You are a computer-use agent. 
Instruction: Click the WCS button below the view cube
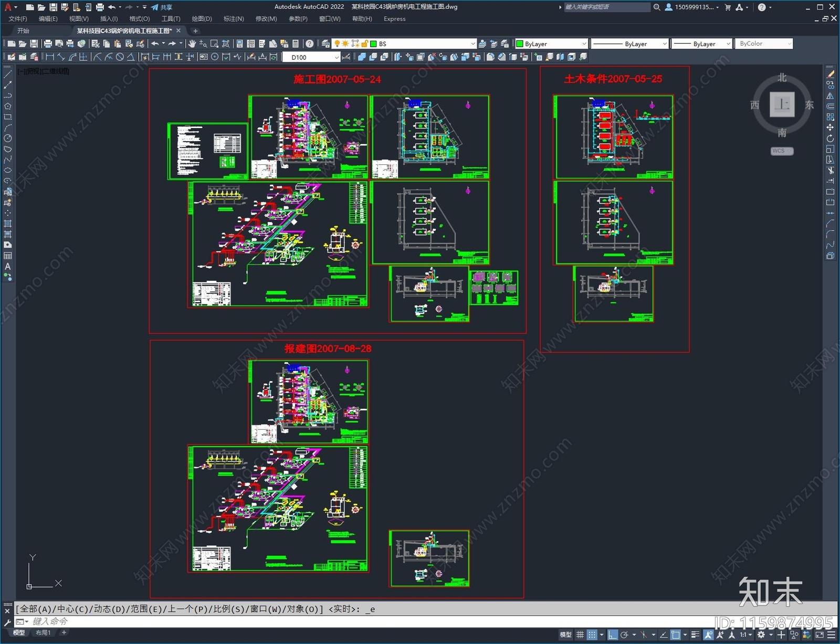[781, 151]
